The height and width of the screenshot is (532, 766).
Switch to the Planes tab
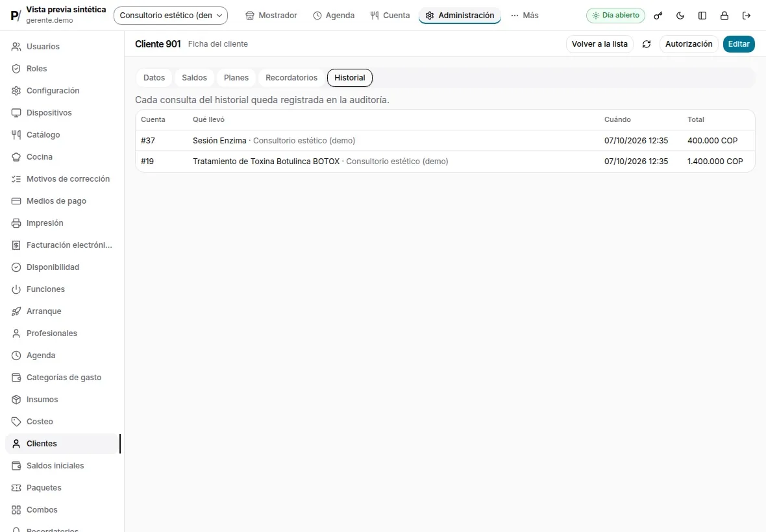236,78
